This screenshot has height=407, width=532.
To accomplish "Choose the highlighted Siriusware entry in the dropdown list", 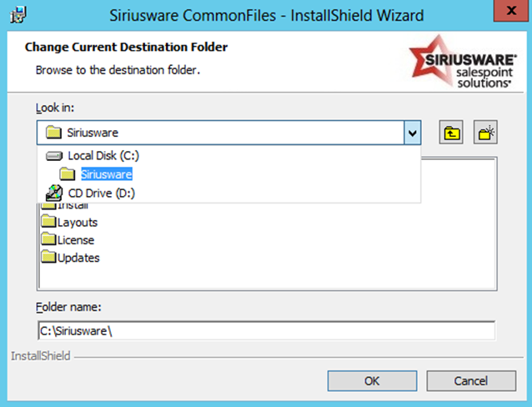I will [x=106, y=174].
